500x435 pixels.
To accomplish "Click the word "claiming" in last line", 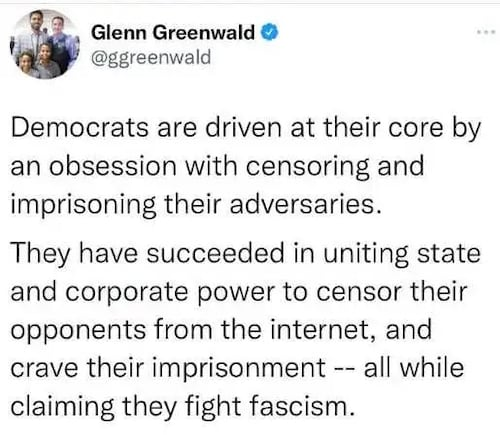I will click(x=63, y=406).
